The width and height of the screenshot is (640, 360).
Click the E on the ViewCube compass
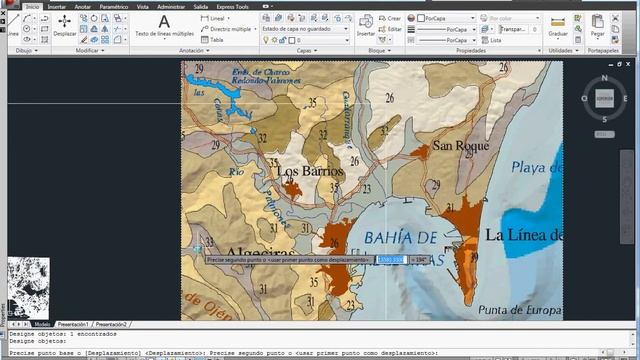625,98
